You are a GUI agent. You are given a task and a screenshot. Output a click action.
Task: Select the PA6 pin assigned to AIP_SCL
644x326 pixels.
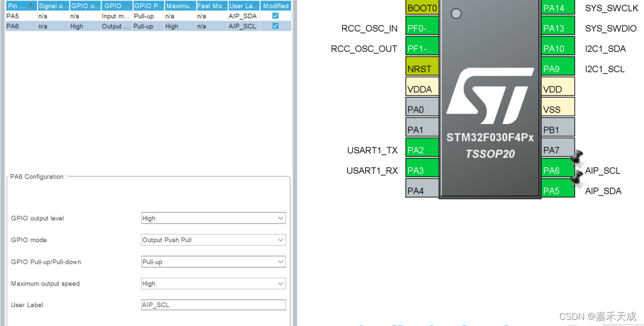pos(558,170)
